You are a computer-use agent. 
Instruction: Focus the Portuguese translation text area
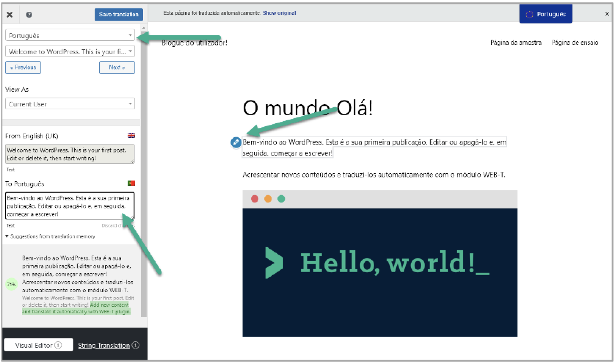[70, 206]
